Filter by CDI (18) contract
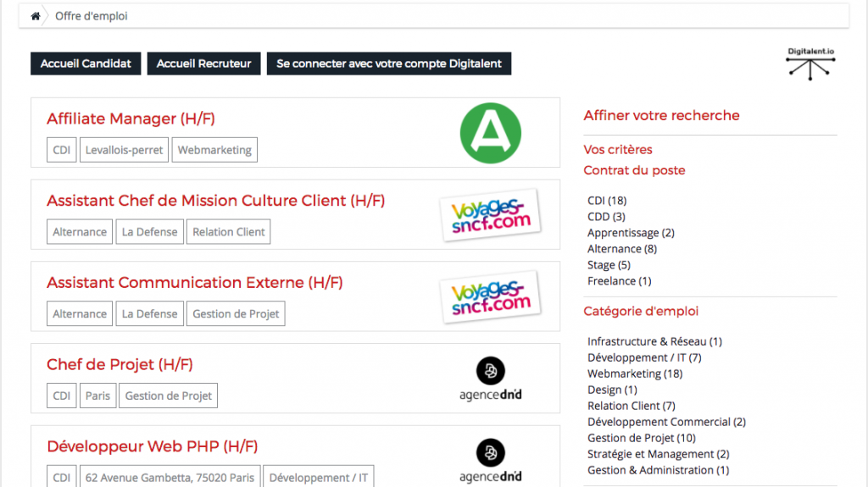The width and height of the screenshot is (868, 487). 607,201
